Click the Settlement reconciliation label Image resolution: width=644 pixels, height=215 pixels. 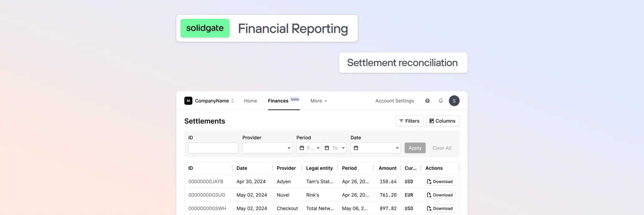click(402, 63)
